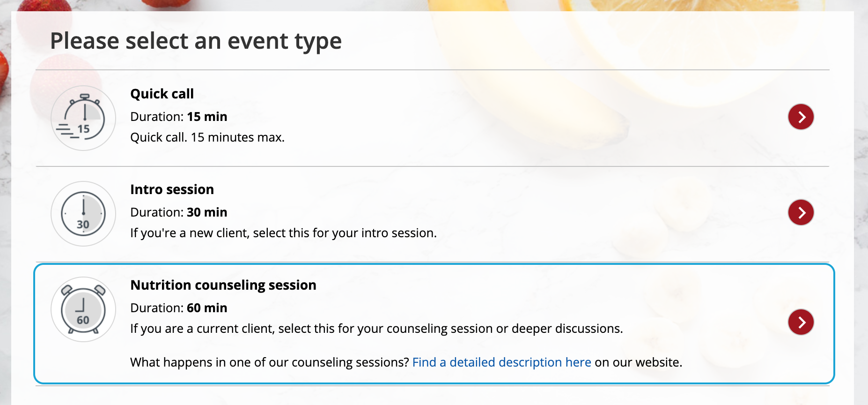Select the Quick call title

click(162, 94)
